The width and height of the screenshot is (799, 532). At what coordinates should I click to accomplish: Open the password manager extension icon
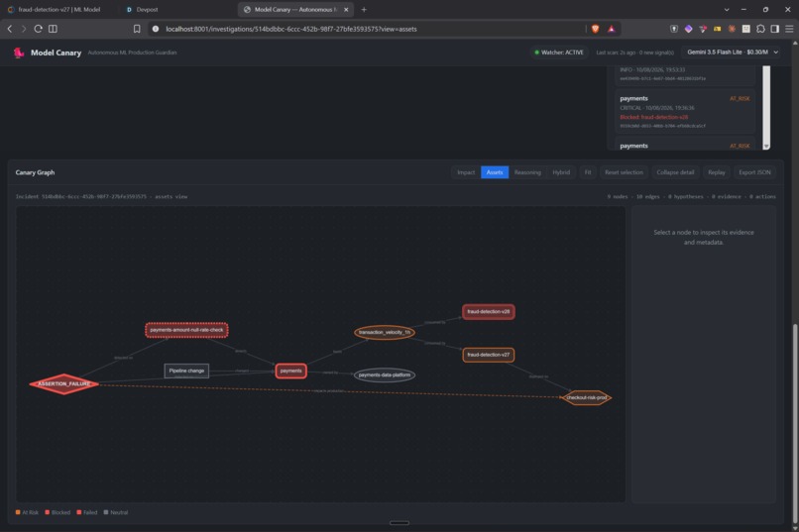(x=674, y=29)
